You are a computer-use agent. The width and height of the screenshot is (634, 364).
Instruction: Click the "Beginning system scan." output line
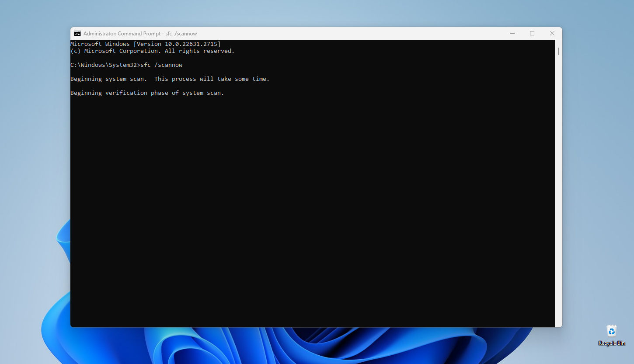click(x=170, y=79)
